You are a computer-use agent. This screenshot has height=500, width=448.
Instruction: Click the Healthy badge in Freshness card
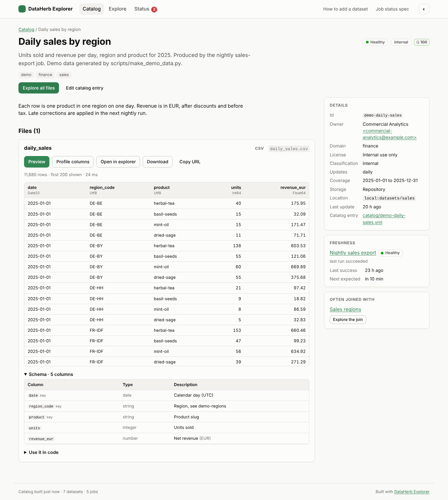390,253
